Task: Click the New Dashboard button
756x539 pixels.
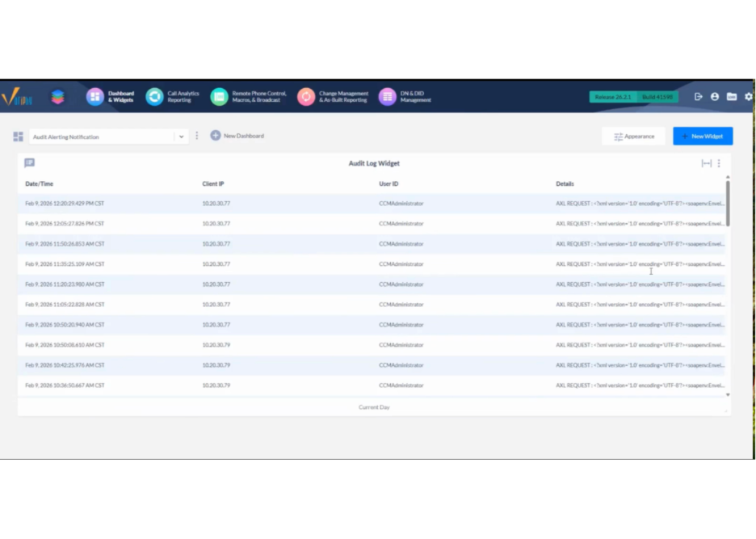Action: 237,136
